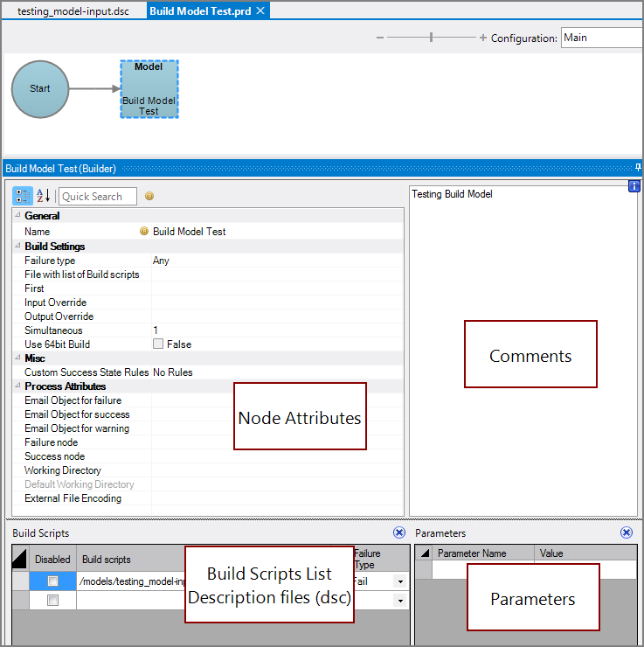Screen dimensions: 644x647
Task: Open the Configuration dropdown showing Main
Action: click(x=601, y=38)
